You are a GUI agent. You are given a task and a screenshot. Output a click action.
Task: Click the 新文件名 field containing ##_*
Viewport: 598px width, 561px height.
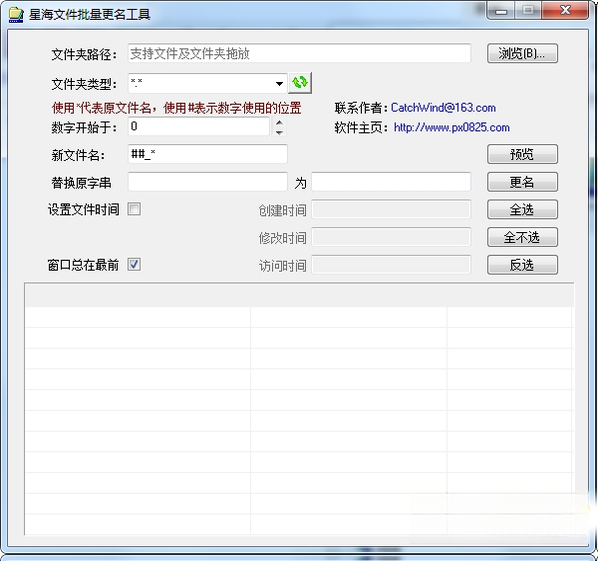tap(207, 154)
